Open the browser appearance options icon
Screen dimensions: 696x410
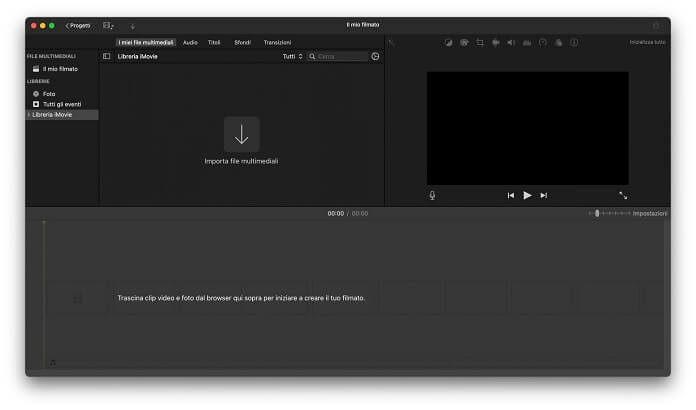(375, 56)
